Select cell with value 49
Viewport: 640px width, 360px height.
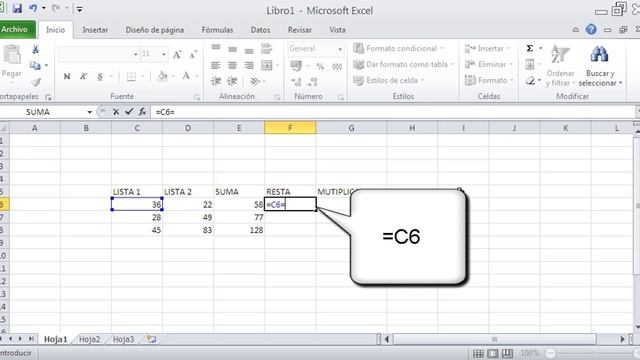[x=188, y=217]
